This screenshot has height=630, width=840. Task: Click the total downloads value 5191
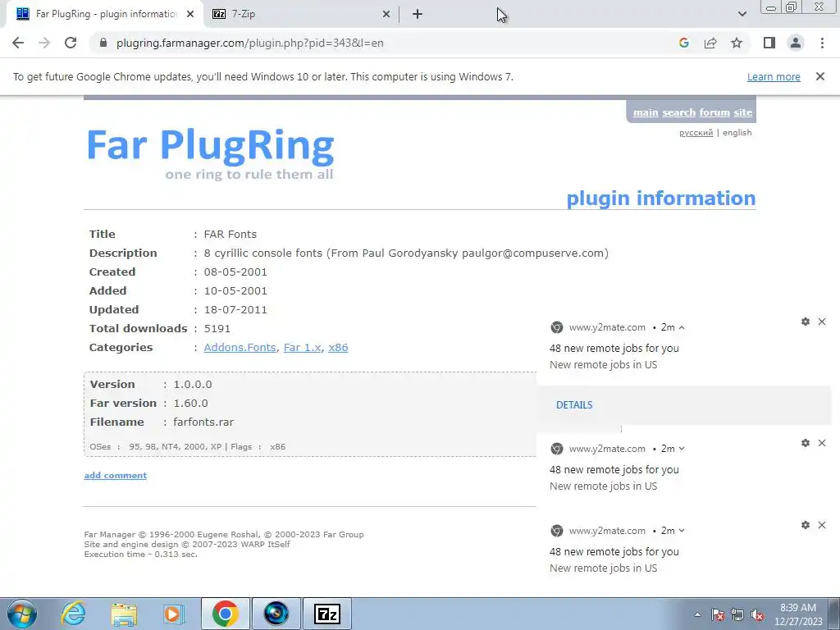[217, 328]
